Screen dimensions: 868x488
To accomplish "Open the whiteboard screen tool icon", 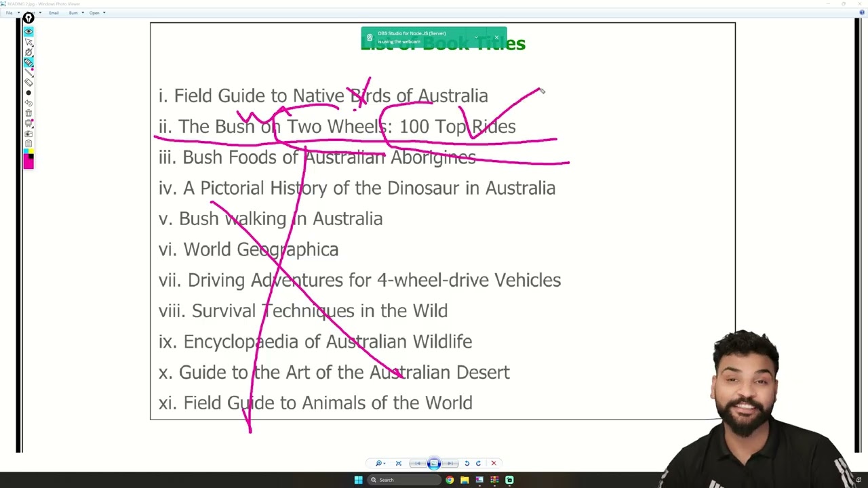I will click(x=28, y=123).
